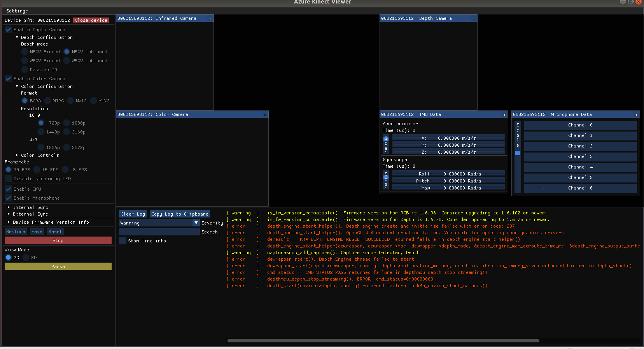The image size is (644, 349).
Task: Clear the log output
Action: point(133,214)
